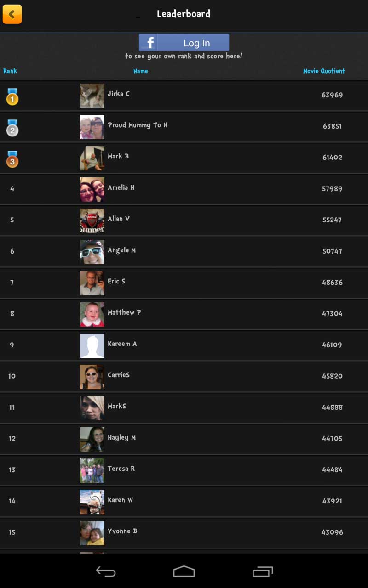Tap the Android back navigation icon
Image resolution: width=368 pixels, height=588 pixels.
(x=105, y=571)
